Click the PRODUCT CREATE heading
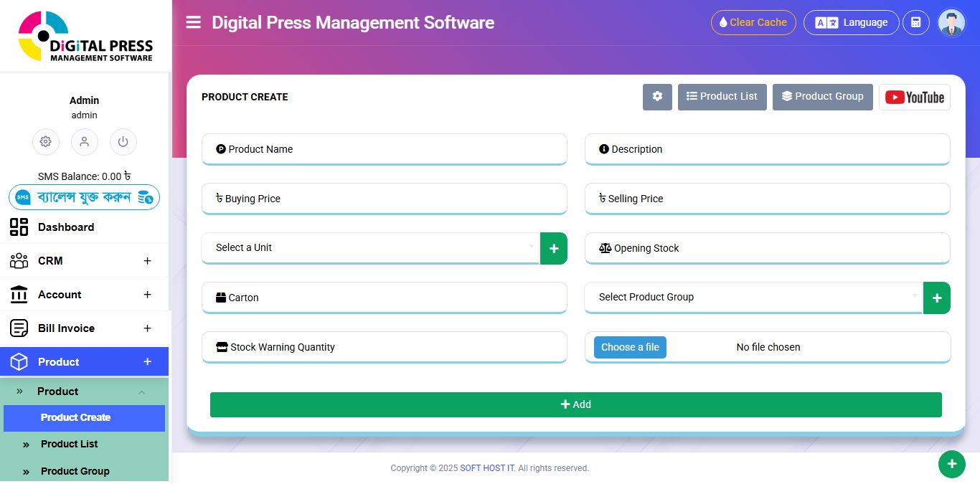The width and height of the screenshot is (980, 484). tap(245, 97)
